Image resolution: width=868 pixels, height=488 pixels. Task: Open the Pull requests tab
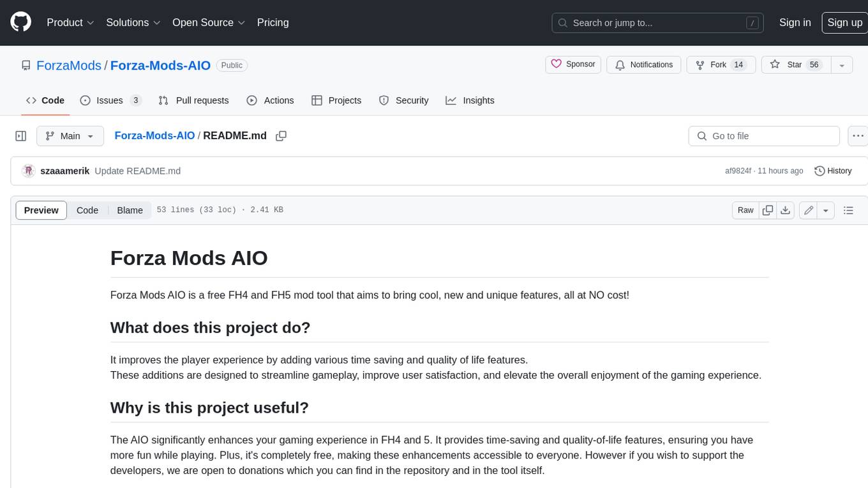click(x=193, y=100)
